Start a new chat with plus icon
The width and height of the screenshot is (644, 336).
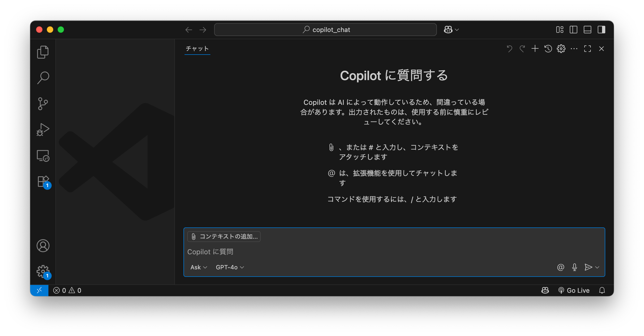coord(535,49)
